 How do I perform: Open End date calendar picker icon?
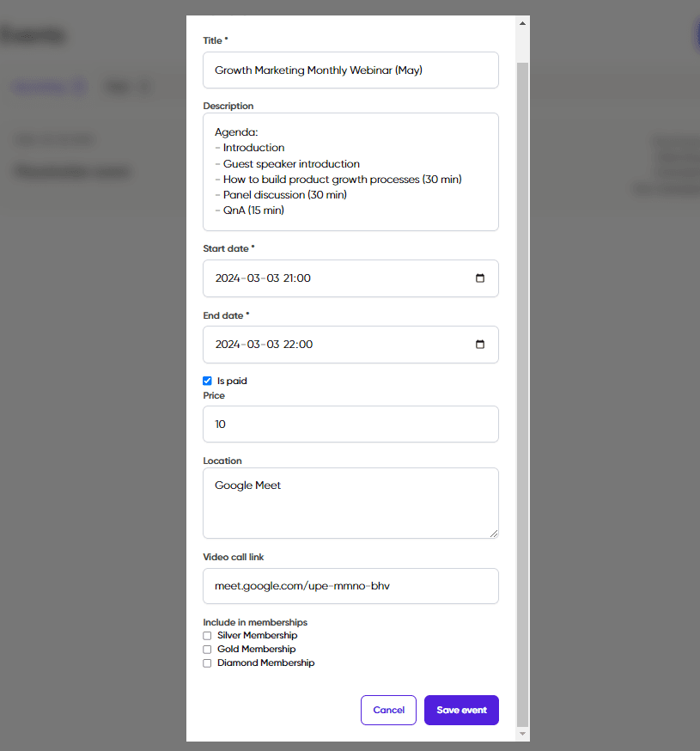480,345
